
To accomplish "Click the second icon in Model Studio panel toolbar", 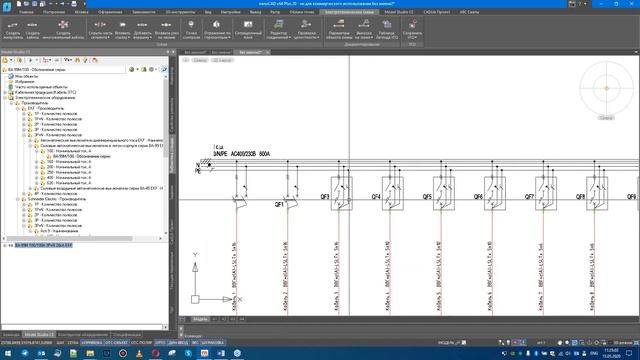I will pos(19,60).
